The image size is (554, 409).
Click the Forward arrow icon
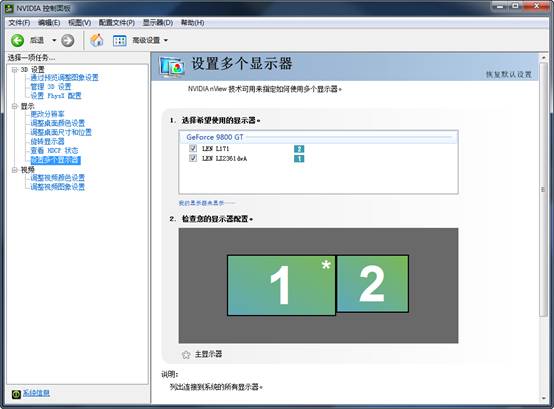tap(67, 40)
